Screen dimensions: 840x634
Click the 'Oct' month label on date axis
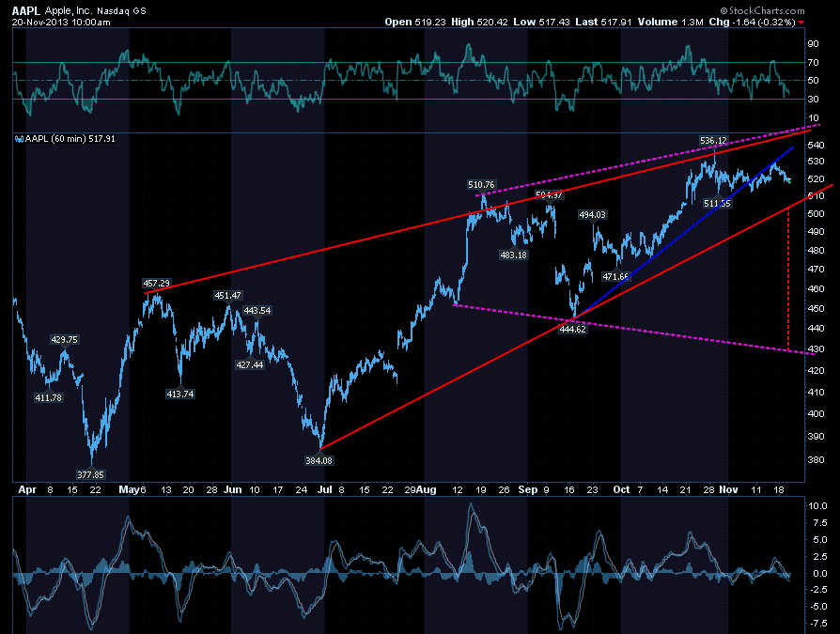(621, 489)
